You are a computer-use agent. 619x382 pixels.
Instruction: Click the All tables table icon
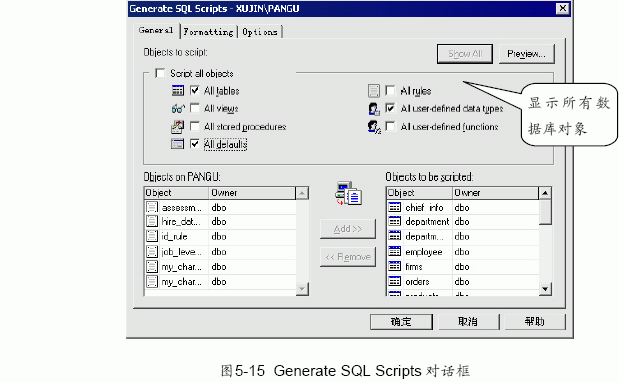pos(178,91)
